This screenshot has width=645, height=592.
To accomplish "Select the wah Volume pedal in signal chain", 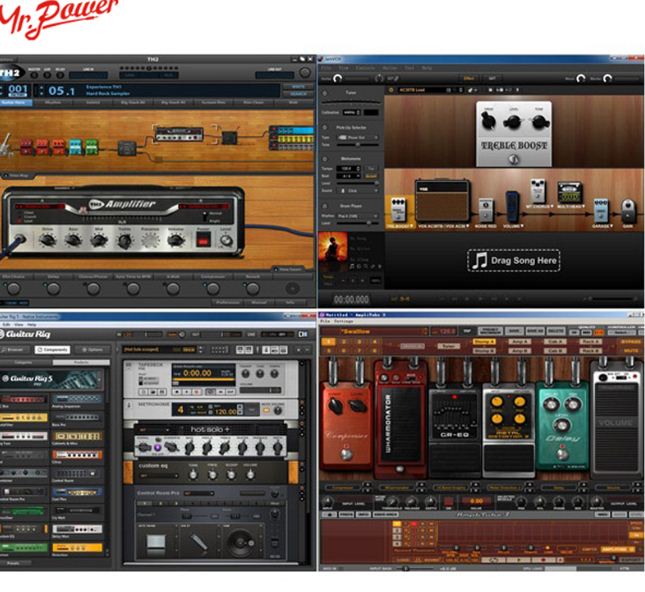I will coord(512,207).
